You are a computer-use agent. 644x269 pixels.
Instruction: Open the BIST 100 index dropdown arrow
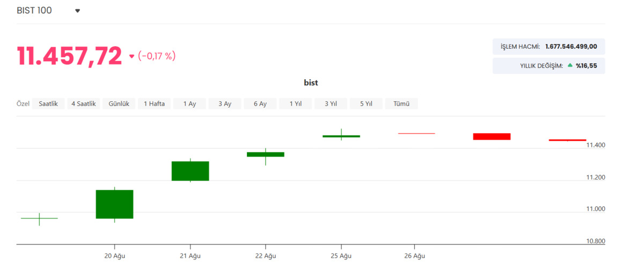pos(77,11)
